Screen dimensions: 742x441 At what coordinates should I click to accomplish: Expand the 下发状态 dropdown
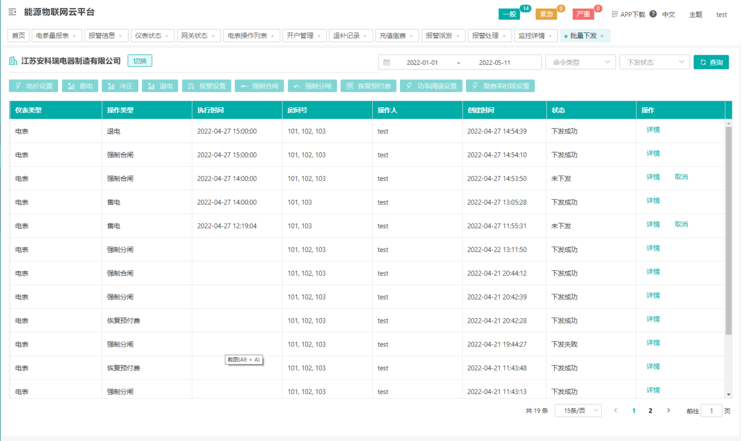point(654,62)
